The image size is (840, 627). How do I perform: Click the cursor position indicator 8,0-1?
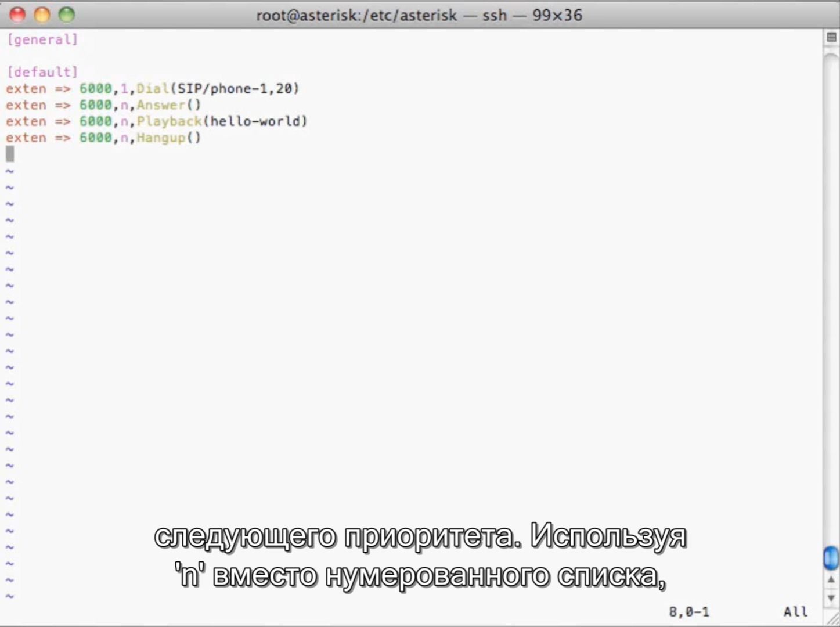tap(689, 611)
